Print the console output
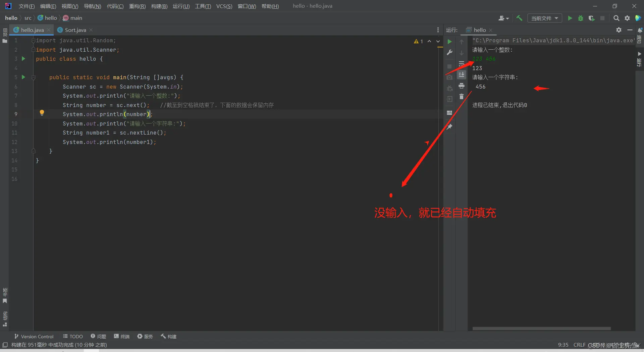Image resolution: width=644 pixels, height=352 pixels. [x=462, y=86]
